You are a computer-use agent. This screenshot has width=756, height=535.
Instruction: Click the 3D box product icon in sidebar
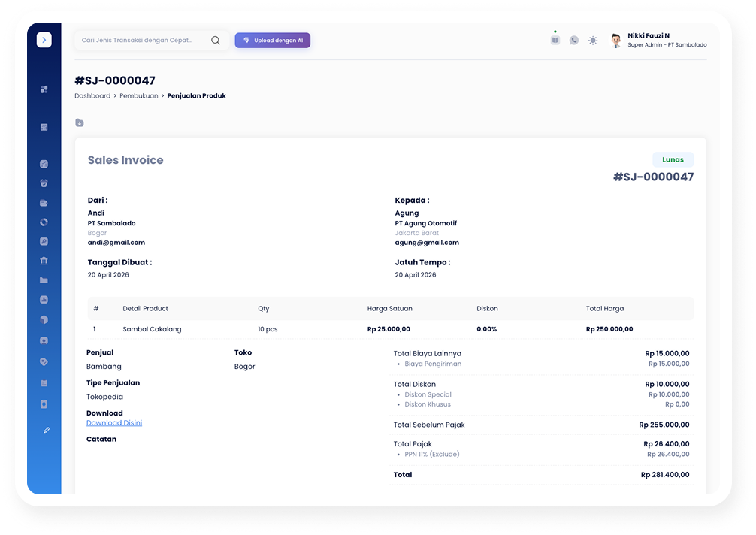(44, 320)
